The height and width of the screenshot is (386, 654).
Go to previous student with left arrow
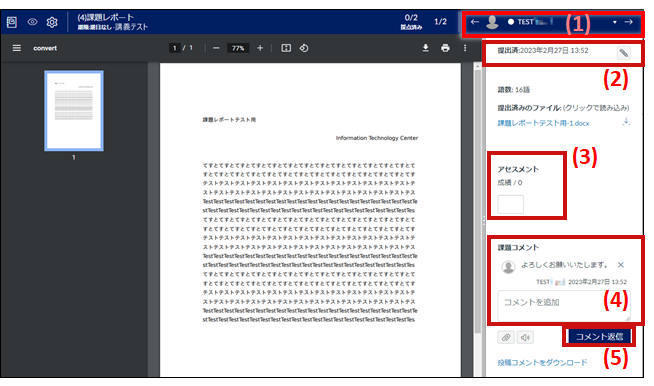pyautogui.click(x=475, y=22)
